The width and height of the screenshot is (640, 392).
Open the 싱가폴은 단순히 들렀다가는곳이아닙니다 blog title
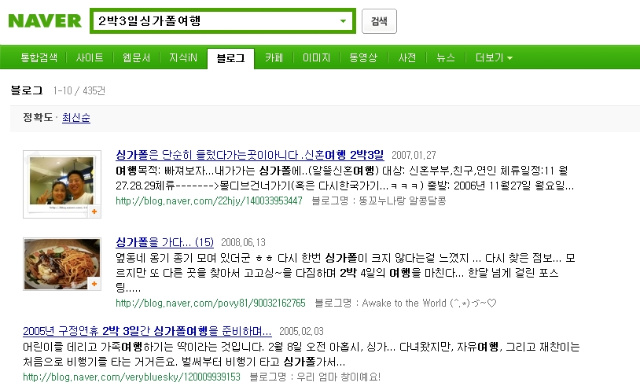tap(250, 155)
